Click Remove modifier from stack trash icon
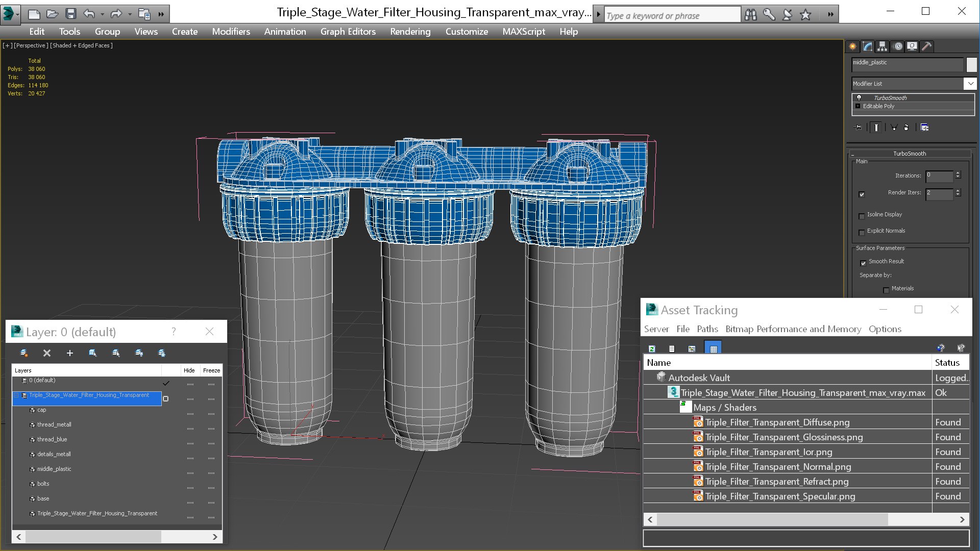The image size is (980, 551). coord(906,128)
